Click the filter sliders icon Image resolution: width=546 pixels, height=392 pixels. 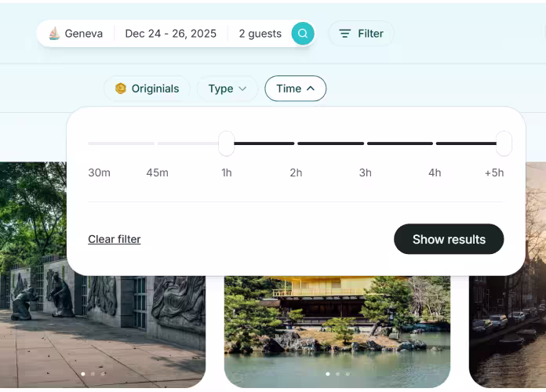click(x=344, y=34)
